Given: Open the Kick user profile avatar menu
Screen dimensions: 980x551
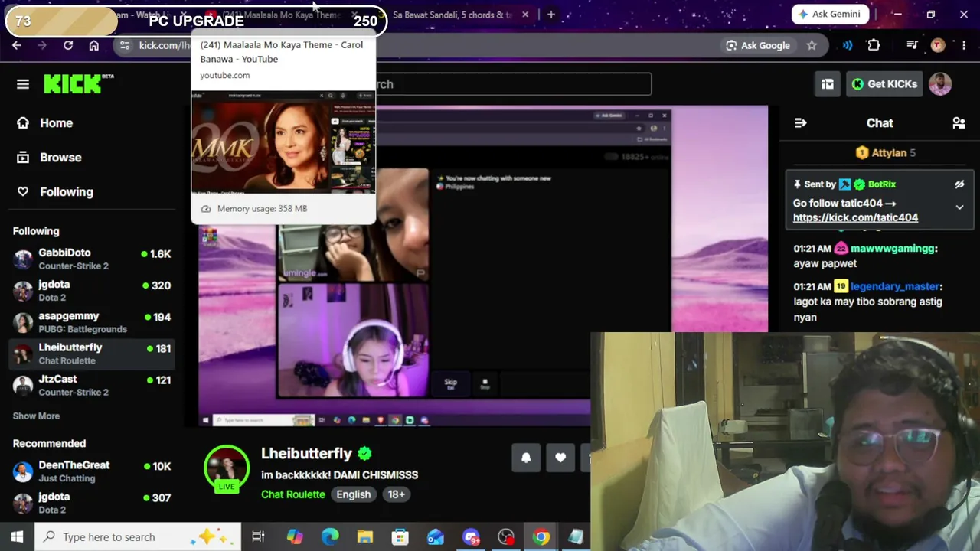Looking at the screenshot, I should click(x=940, y=84).
